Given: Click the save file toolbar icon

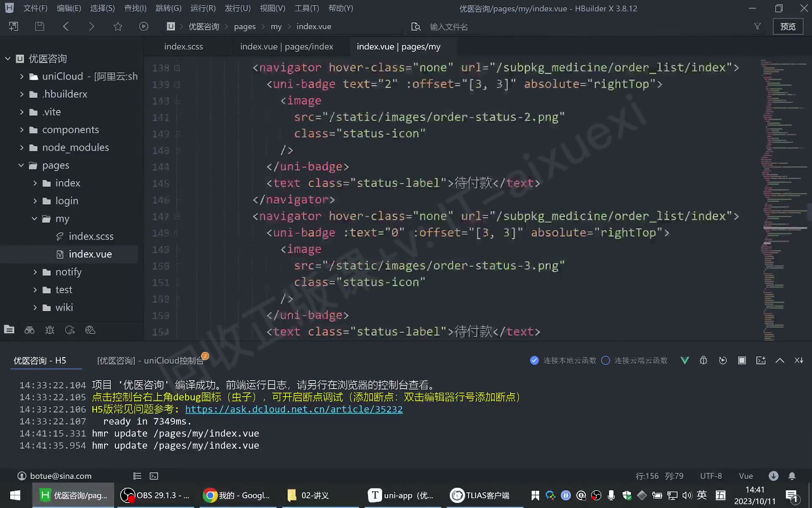Looking at the screenshot, I should coord(39,26).
